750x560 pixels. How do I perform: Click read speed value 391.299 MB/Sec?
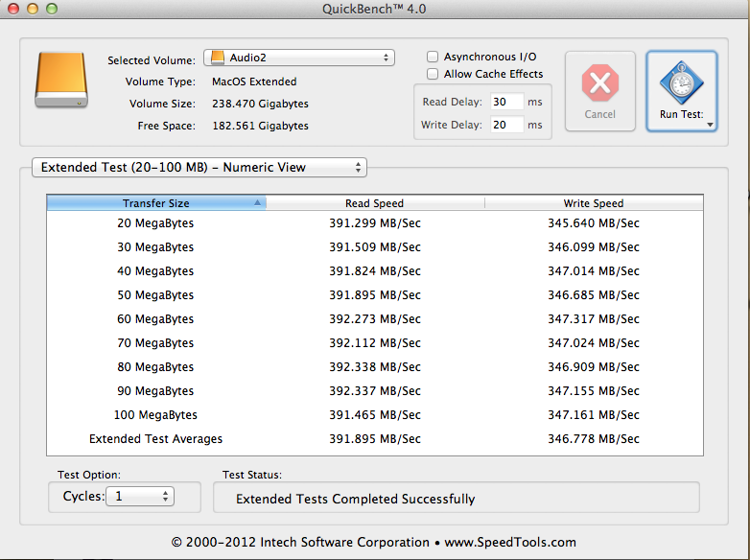coord(375,223)
